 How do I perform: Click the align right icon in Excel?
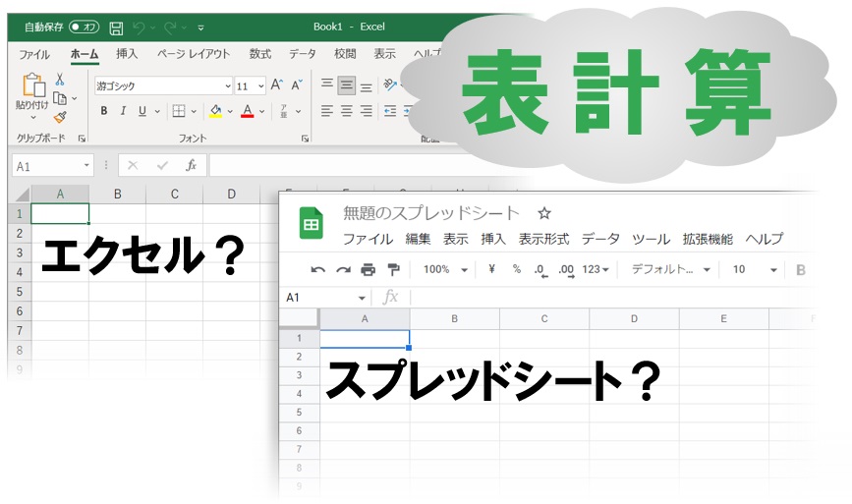(x=367, y=111)
